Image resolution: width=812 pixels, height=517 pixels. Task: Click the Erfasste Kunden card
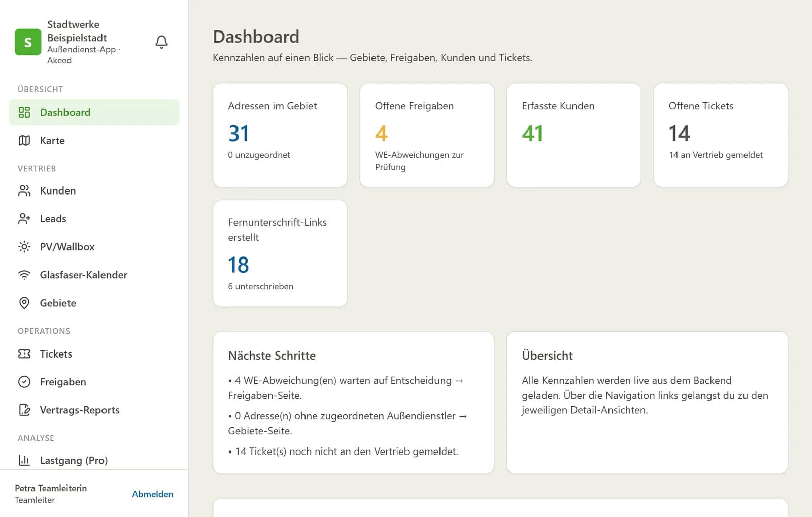pos(573,135)
